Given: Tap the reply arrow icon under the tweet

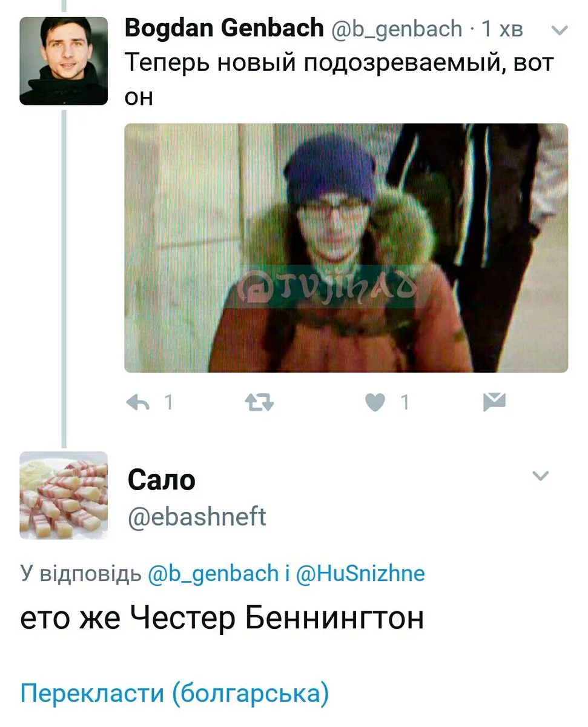Looking at the screenshot, I should (x=138, y=402).
